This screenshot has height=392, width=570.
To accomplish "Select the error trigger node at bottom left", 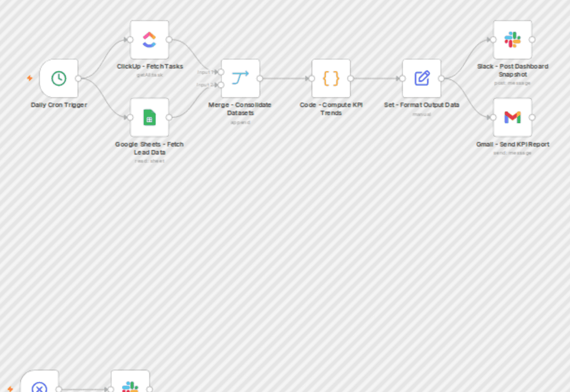I will click(x=39, y=382).
